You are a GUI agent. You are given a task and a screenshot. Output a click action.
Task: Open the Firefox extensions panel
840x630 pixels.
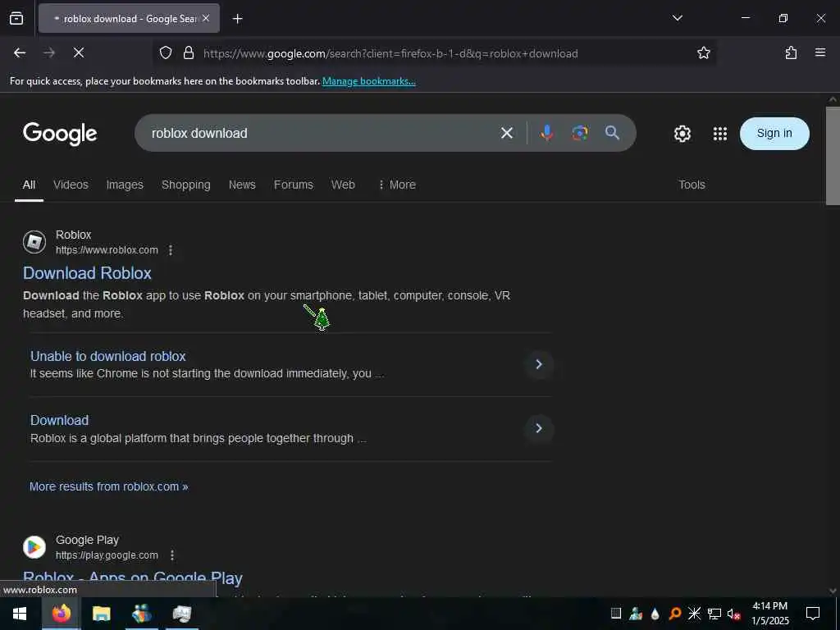pyautogui.click(x=791, y=52)
